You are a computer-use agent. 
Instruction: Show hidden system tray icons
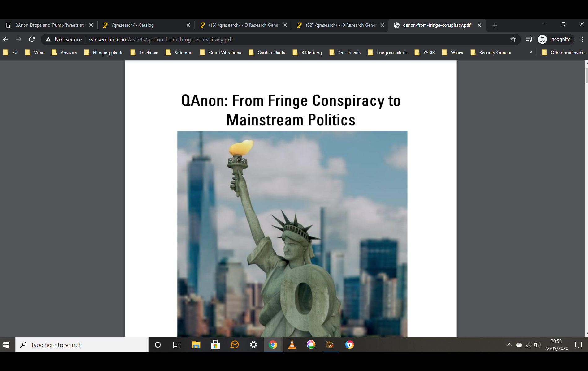(509, 345)
